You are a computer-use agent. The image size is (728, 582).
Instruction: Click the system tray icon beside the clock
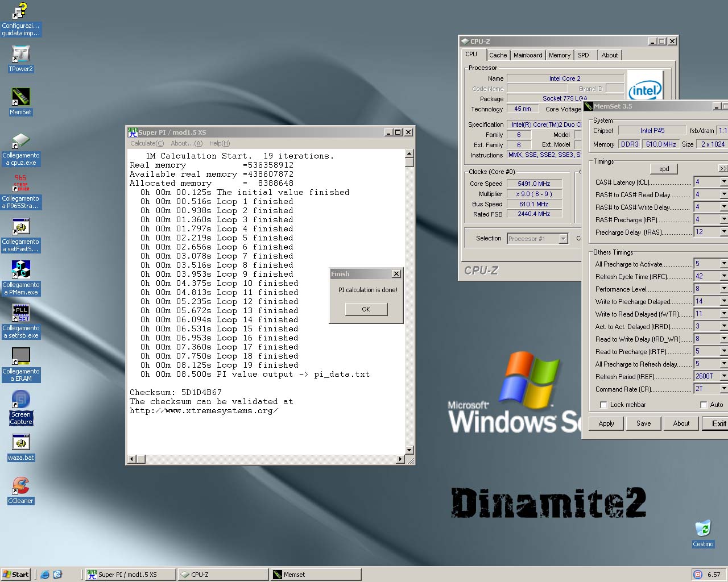[698, 575]
